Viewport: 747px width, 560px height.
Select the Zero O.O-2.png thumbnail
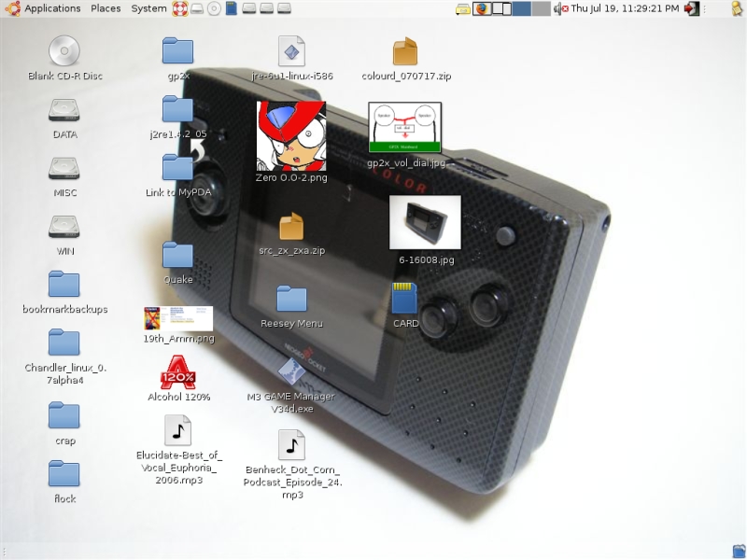pos(291,136)
